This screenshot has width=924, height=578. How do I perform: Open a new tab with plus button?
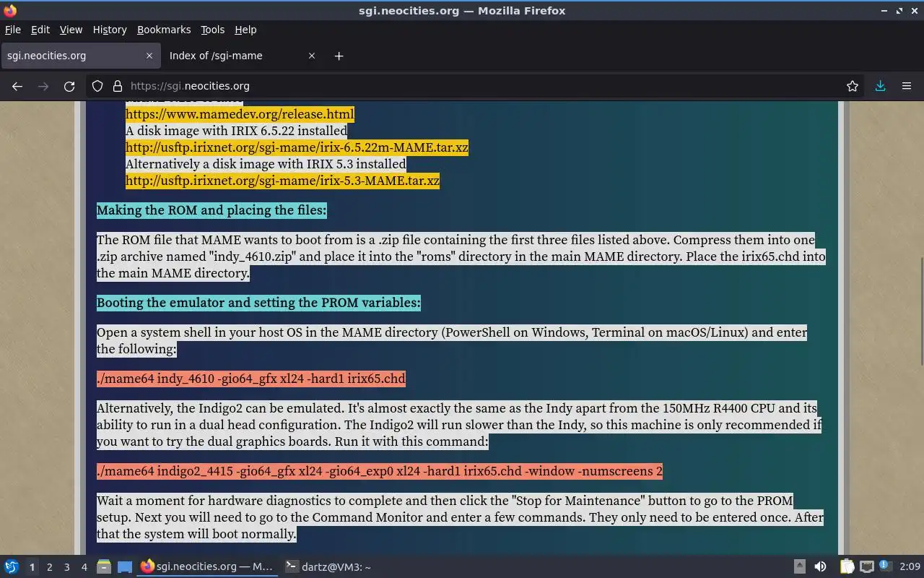(339, 56)
